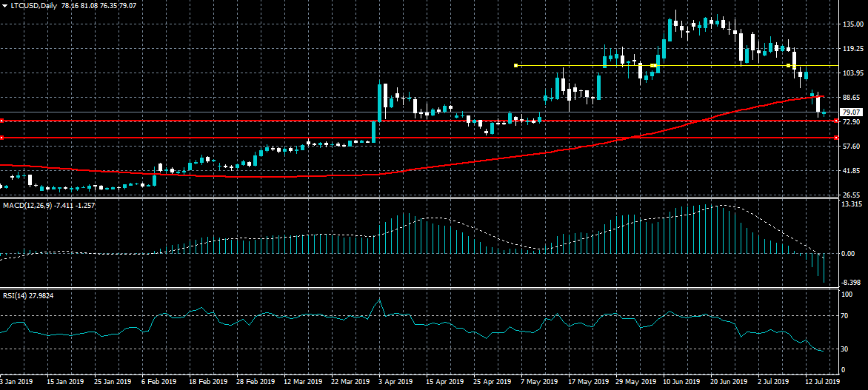Click the MACD scale value -8.398
Image resolution: width=868 pixels, height=390 pixels.
[851, 283]
